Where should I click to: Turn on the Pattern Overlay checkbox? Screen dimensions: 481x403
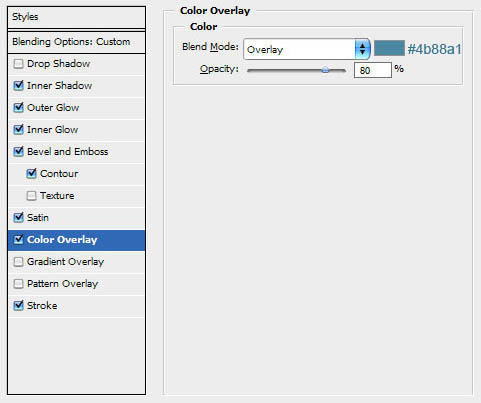tap(18, 284)
